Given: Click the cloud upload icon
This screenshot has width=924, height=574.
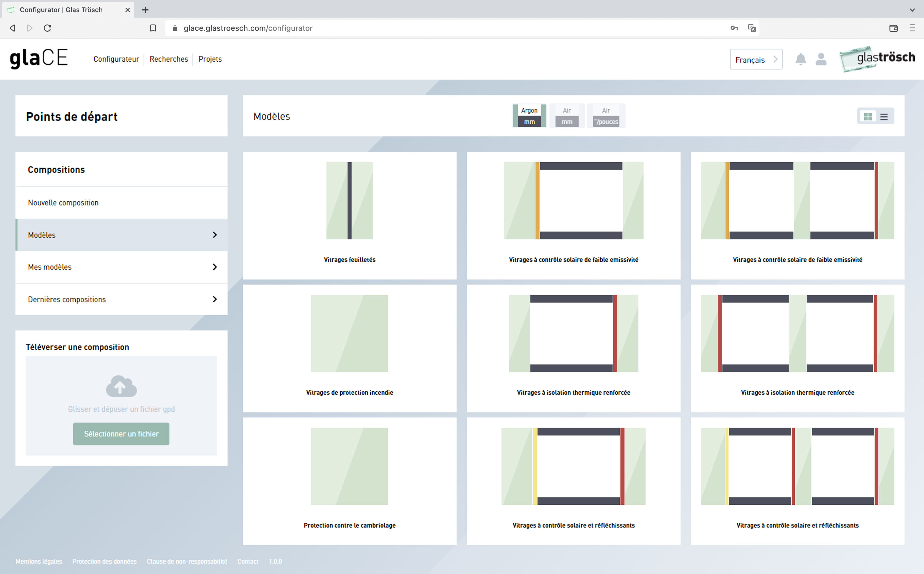Looking at the screenshot, I should click(x=121, y=386).
